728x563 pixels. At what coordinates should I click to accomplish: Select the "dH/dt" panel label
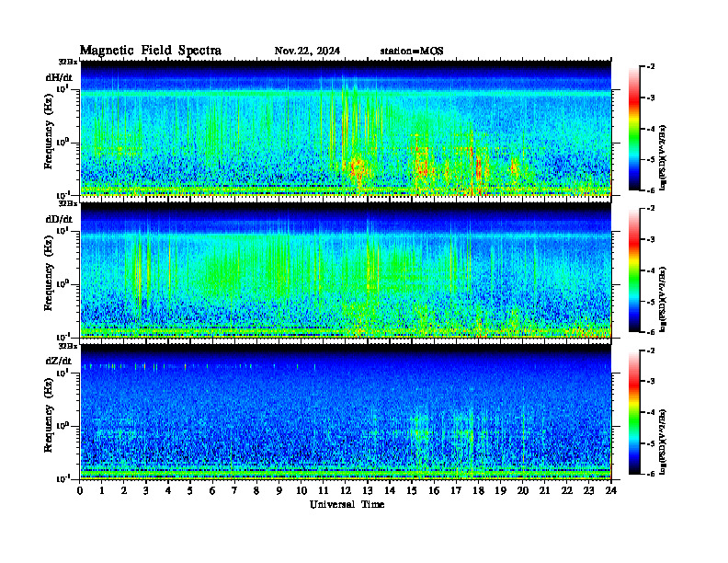pyautogui.click(x=59, y=77)
